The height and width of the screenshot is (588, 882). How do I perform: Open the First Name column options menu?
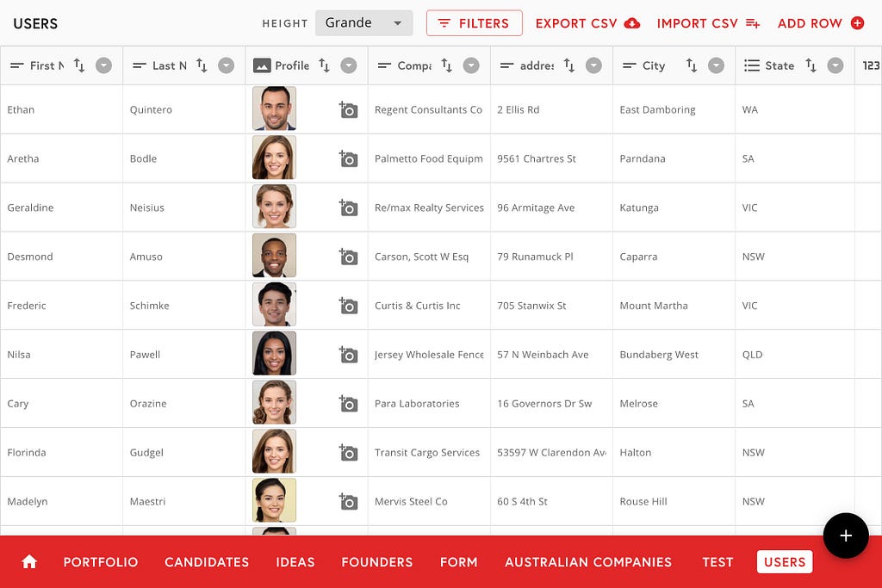pos(103,65)
